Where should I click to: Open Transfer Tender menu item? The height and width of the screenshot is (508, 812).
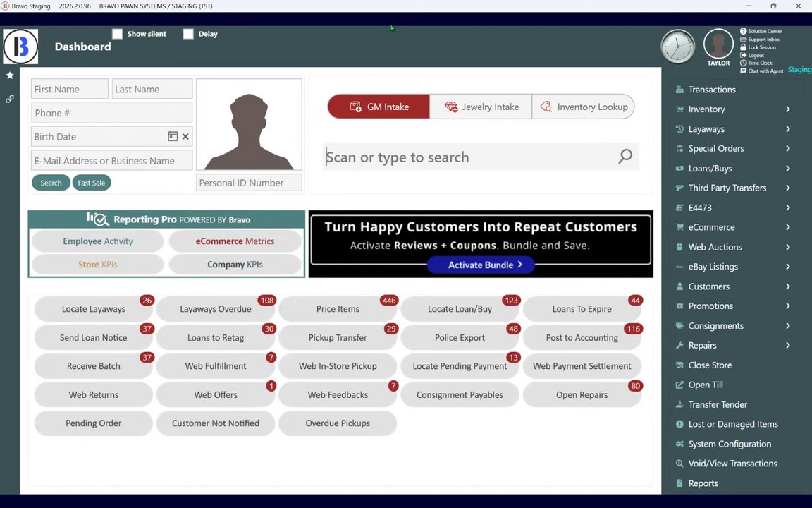(x=718, y=404)
